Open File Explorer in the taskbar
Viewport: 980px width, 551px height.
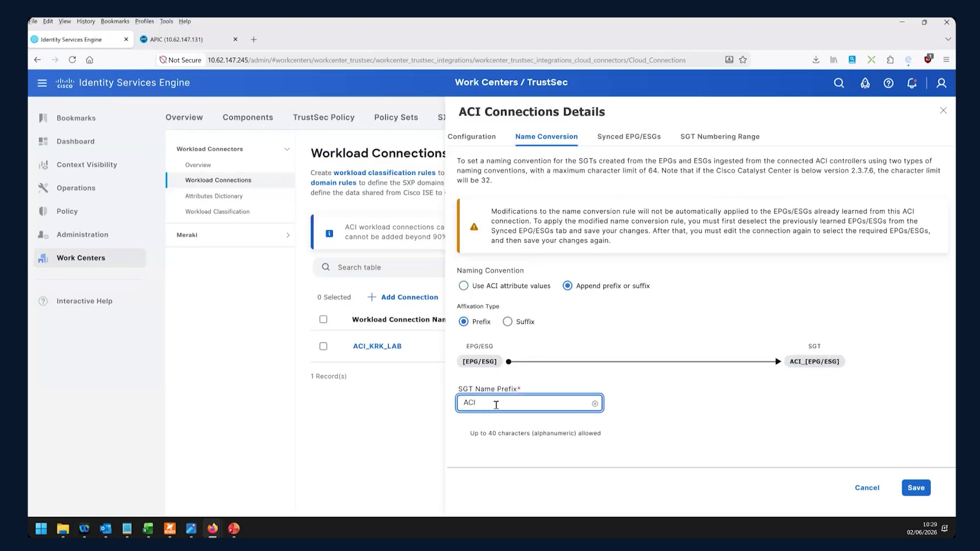tap(63, 529)
